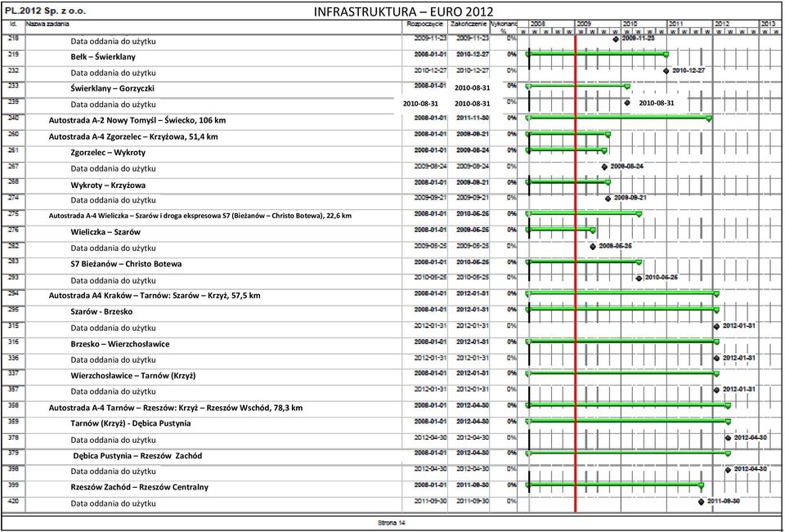
Task: Click the Autostrada A-4 Tarnów – Rzeszów task
Action: (x=175, y=408)
